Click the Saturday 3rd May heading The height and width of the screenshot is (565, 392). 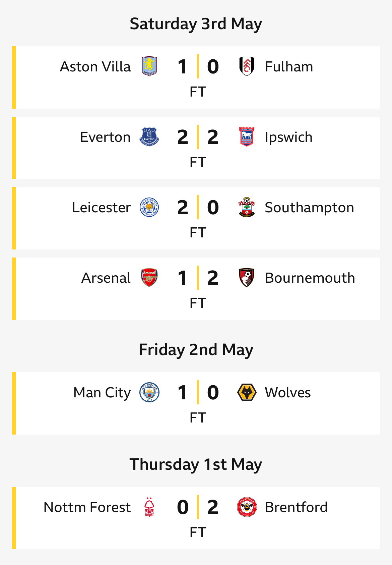click(196, 24)
